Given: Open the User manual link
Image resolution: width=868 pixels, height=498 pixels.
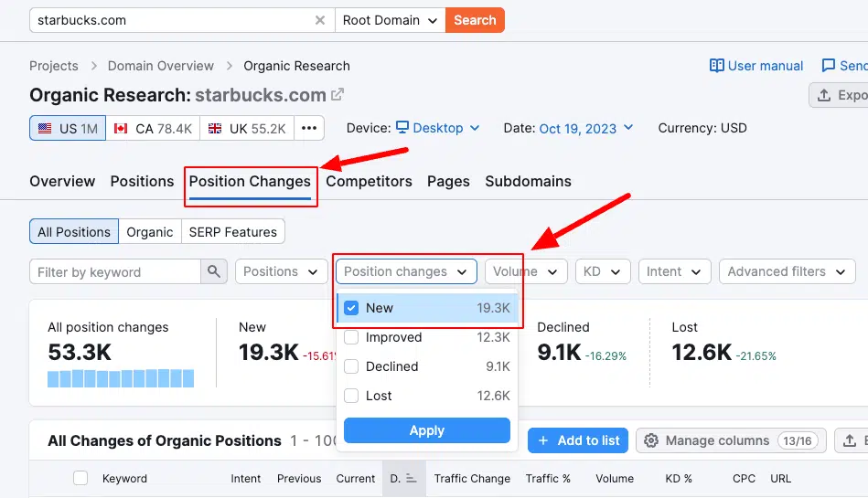Looking at the screenshot, I should 756,66.
